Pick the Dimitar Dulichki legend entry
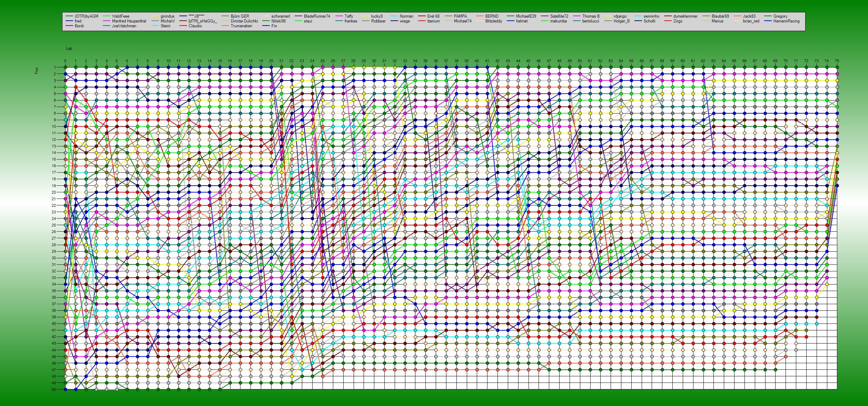Viewport: 868px width, 406px height. pyautogui.click(x=244, y=21)
